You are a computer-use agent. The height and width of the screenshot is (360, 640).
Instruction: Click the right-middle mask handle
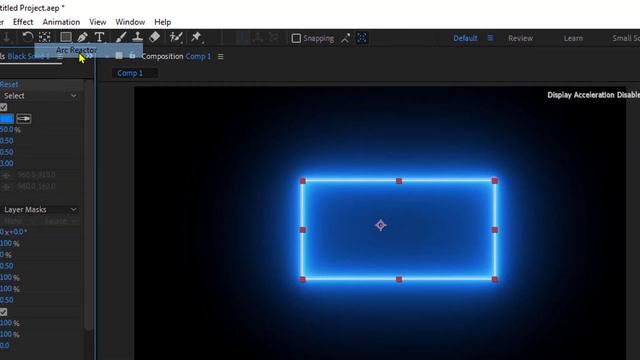(x=495, y=230)
